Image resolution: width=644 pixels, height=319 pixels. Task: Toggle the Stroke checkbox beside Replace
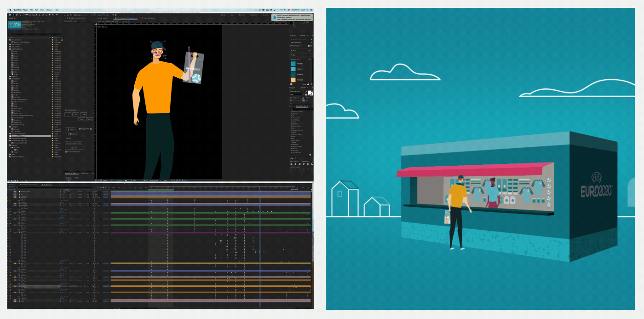click(x=84, y=129)
